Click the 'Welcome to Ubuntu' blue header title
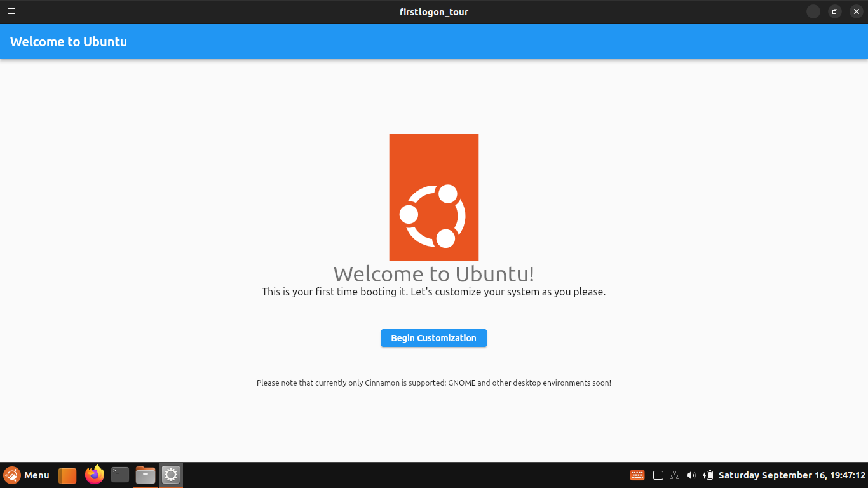The height and width of the screenshot is (488, 868). [69, 42]
